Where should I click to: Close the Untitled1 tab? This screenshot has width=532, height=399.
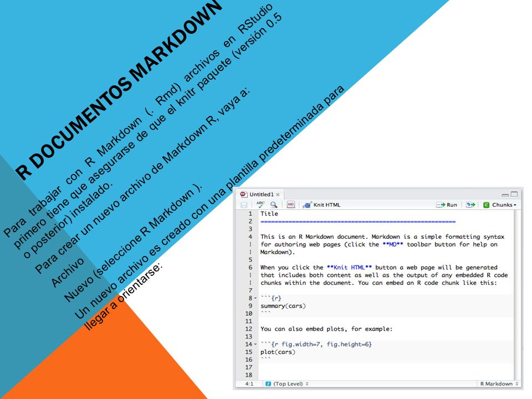point(278,195)
